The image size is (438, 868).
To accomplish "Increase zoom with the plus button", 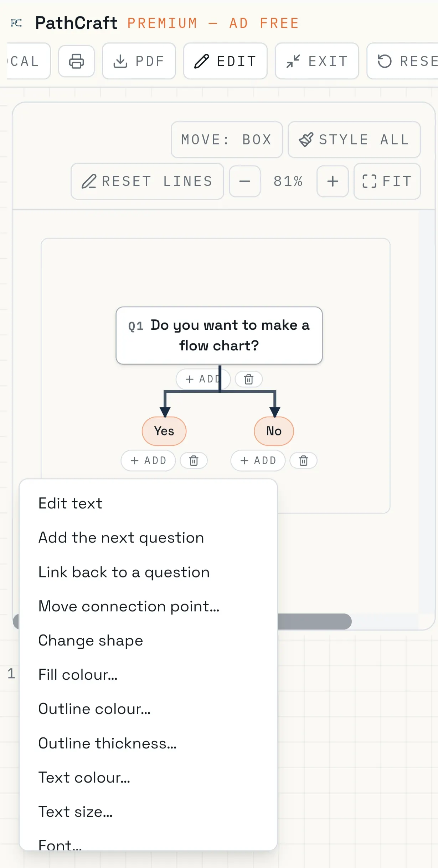I will click(x=333, y=181).
